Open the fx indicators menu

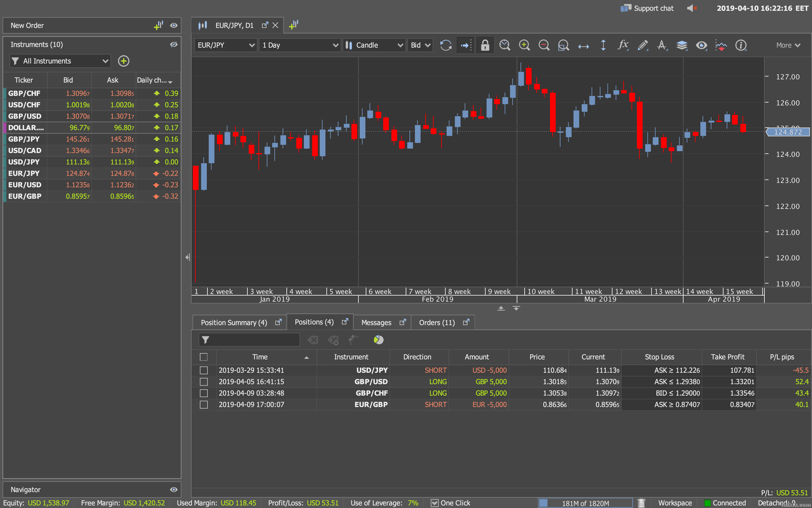(623, 45)
